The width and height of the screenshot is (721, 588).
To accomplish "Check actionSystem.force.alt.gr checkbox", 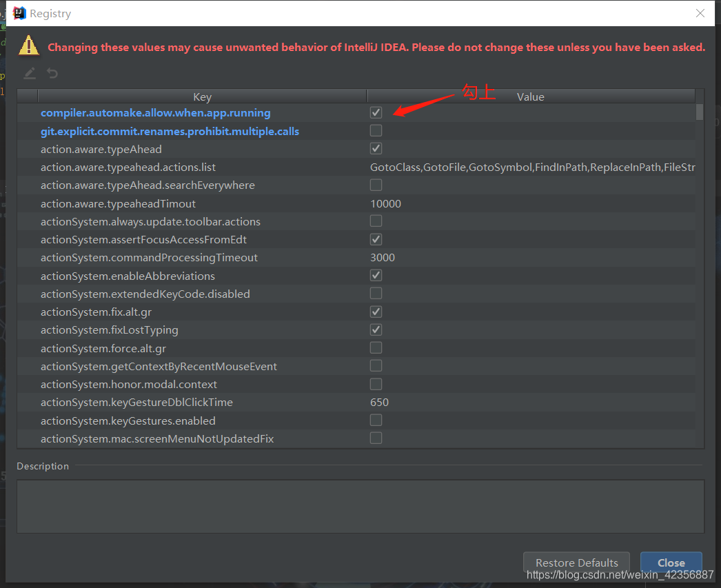I will click(376, 348).
